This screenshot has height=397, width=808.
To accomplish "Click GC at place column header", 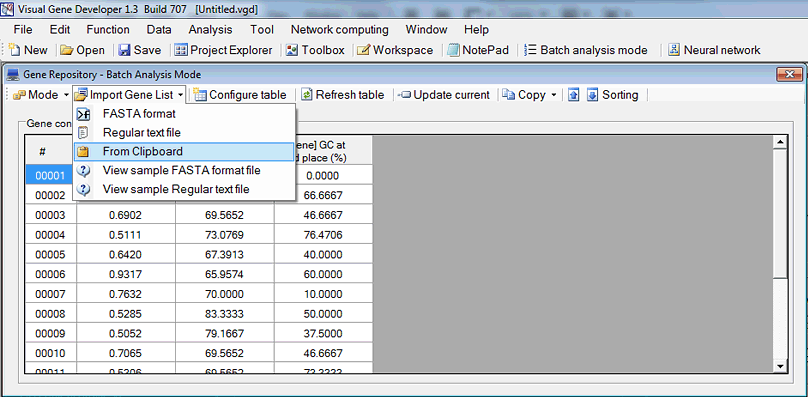I will click(333, 151).
